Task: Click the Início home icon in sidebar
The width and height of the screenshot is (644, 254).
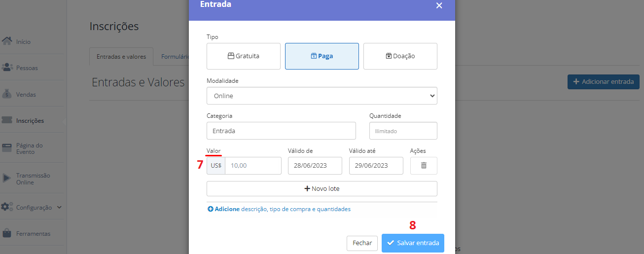Action: (7, 41)
